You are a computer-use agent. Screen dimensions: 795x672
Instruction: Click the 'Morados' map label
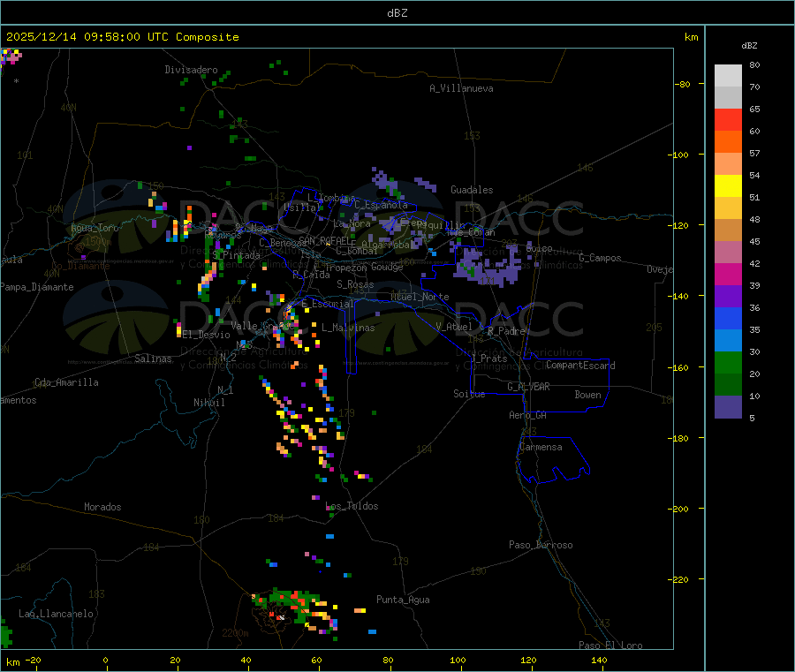[102, 507]
